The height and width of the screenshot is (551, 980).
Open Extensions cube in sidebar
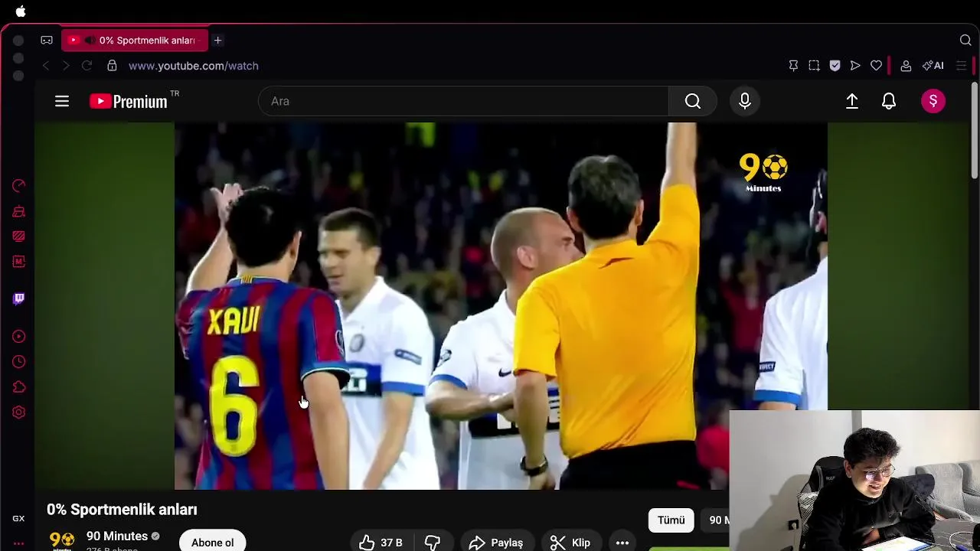point(19,387)
